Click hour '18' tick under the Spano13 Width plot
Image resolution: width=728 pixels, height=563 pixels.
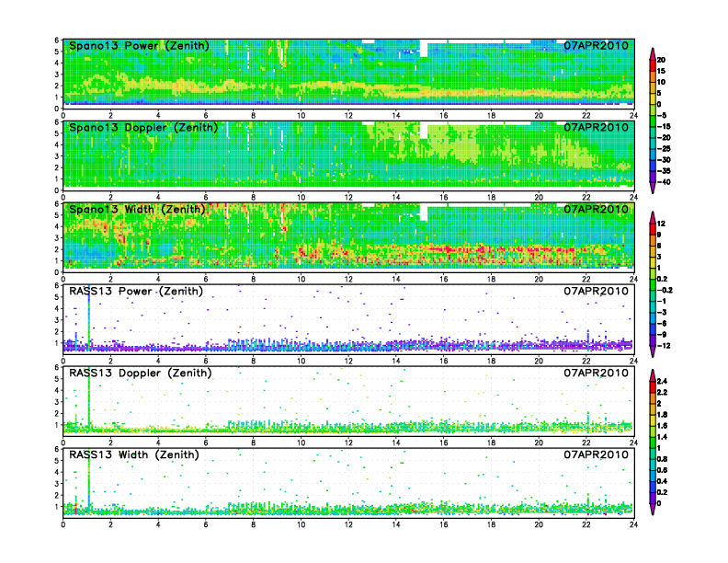pyautogui.click(x=491, y=279)
